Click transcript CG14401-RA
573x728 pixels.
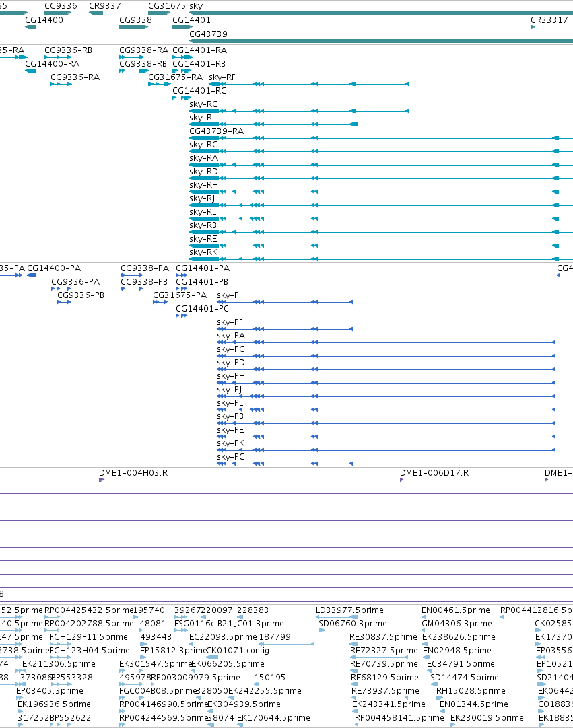point(200,50)
